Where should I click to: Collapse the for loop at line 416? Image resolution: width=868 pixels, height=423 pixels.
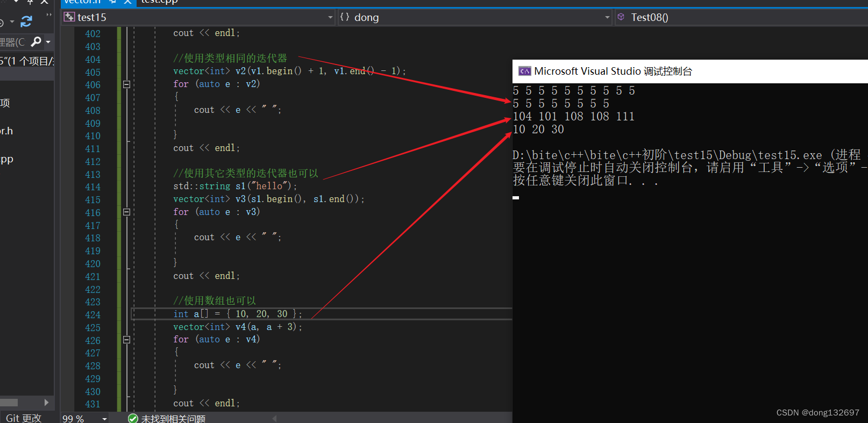(x=126, y=212)
